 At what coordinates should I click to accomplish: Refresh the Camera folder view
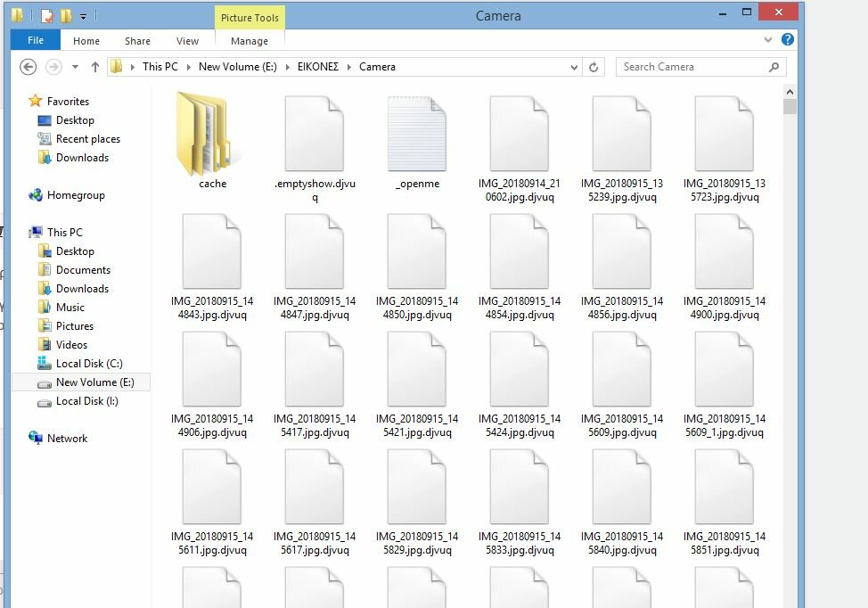tap(594, 67)
